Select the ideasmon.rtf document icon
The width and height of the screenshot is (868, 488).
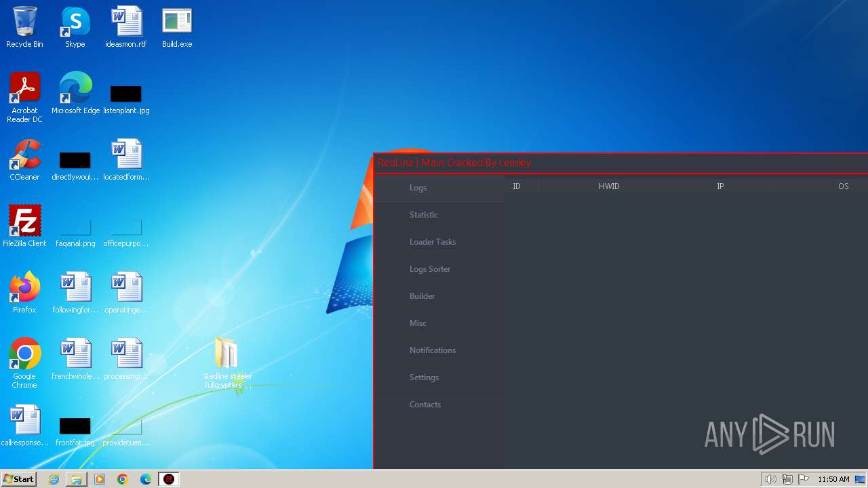click(126, 27)
